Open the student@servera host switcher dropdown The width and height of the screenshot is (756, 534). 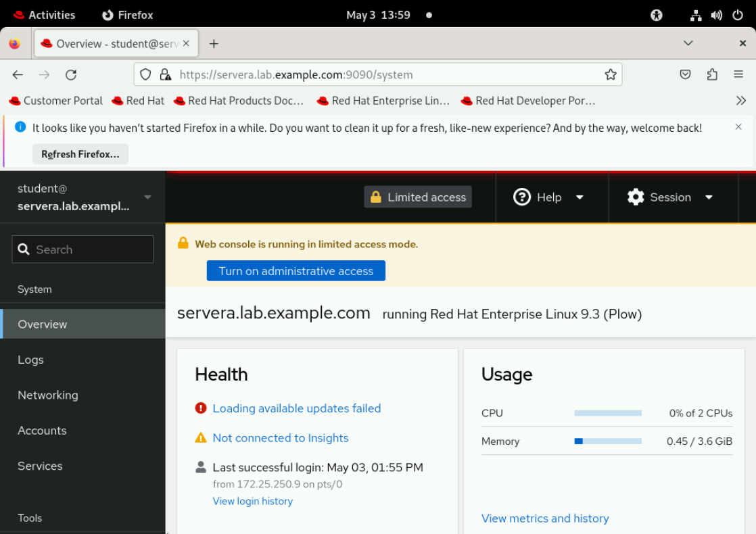click(x=82, y=197)
